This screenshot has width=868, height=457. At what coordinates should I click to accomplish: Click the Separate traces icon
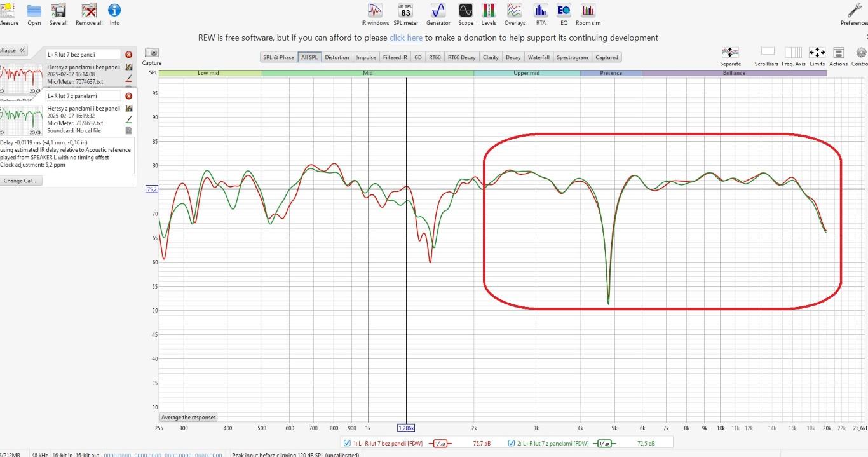[730, 53]
